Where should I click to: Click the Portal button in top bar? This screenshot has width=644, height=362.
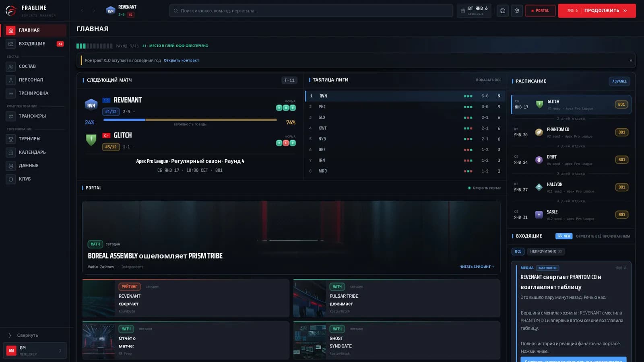(540, 11)
